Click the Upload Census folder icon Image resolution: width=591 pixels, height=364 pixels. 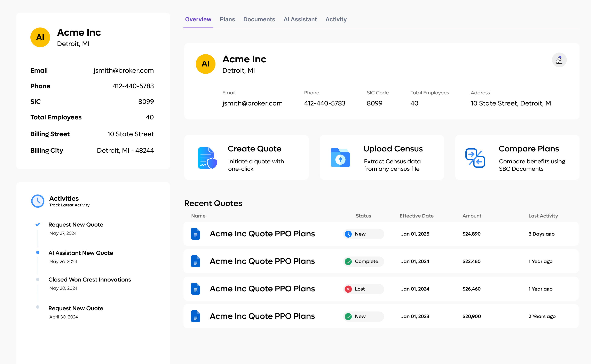[x=340, y=158]
